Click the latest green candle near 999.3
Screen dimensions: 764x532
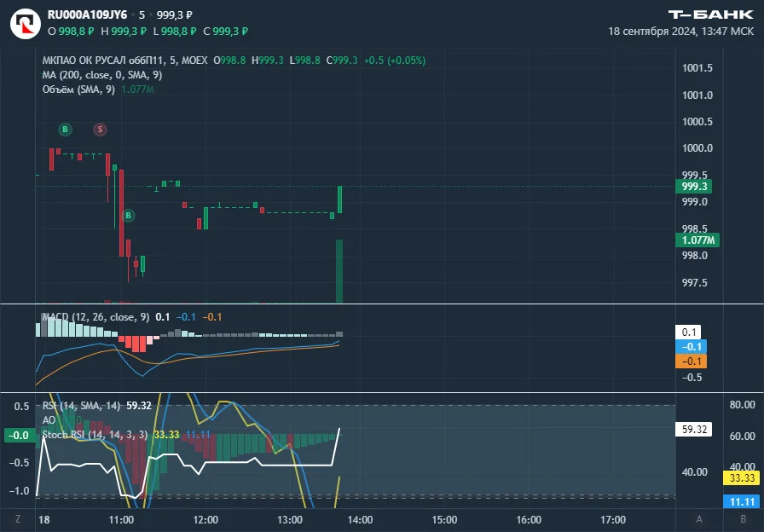click(x=339, y=199)
